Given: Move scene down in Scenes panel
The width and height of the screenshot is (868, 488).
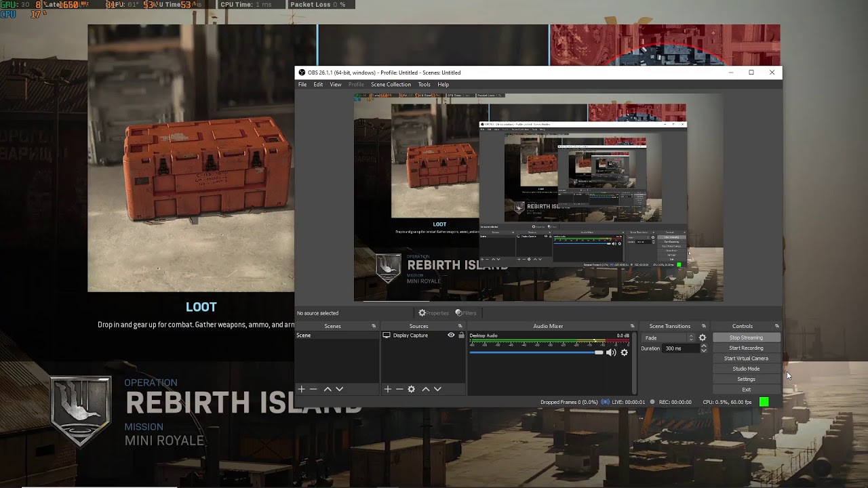Looking at the screenshot, I should pyautogui.click(x=340, y=389).
